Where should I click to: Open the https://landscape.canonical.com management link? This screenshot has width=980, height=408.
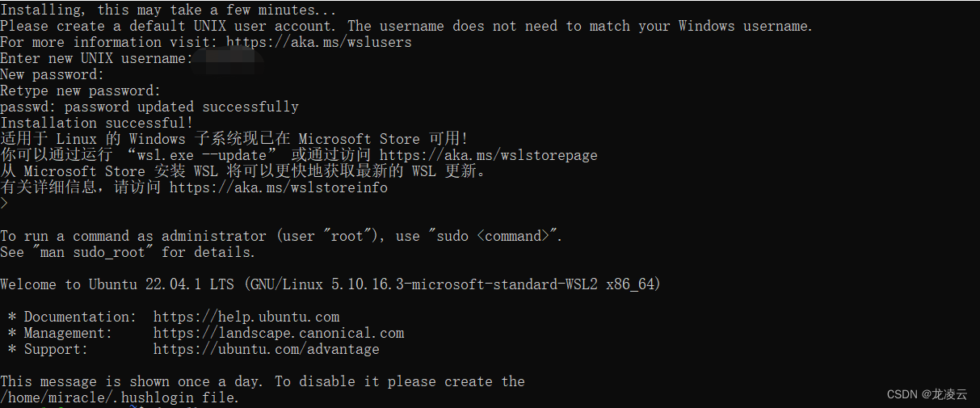279,333
